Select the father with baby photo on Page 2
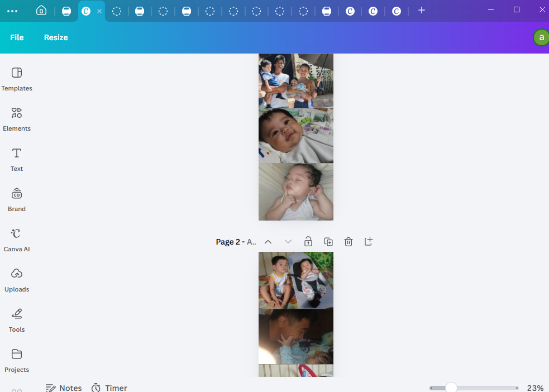The width and height of the screenshot is (549, 392). coord(296,337)
